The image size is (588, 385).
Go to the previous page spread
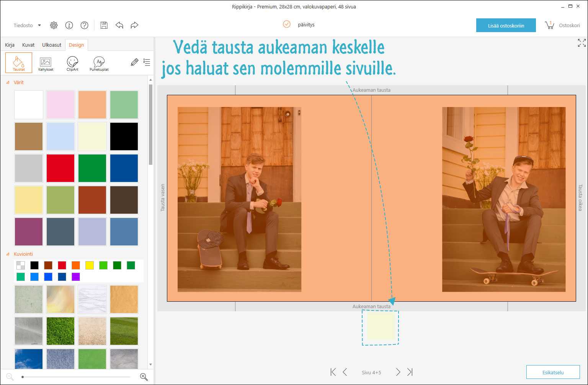345,372
